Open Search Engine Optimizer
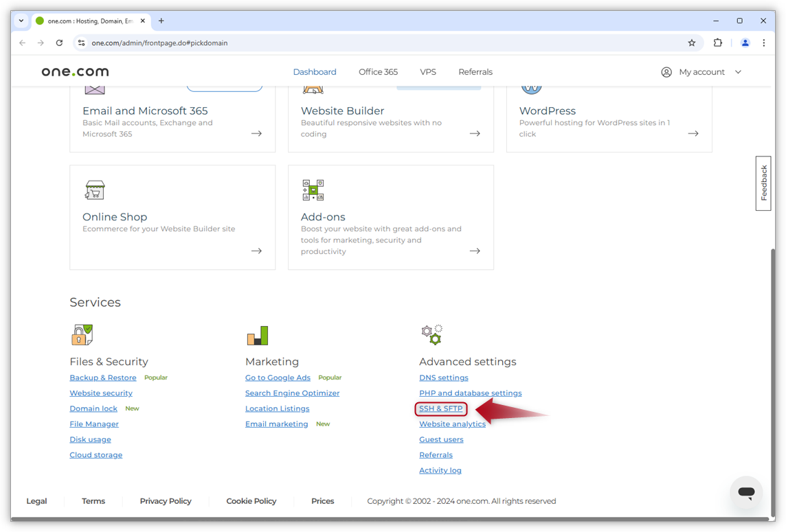Image resolution: width=786 pixels, height=532 pixels. [x=292, y=393]
